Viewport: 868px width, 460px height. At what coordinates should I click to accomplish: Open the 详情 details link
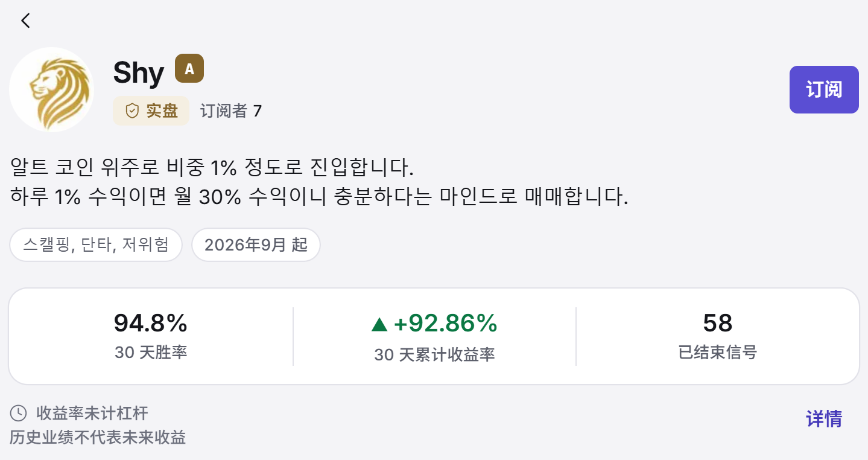pos(824,419)
